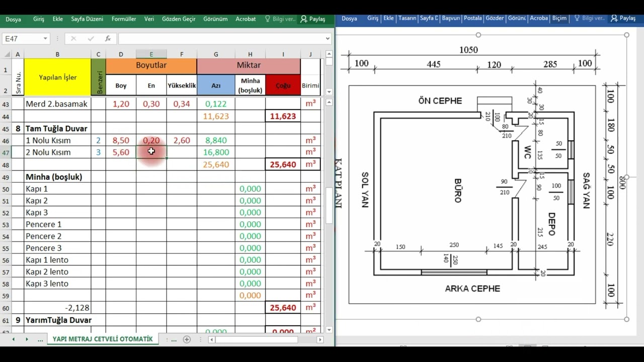Screen dimensions: 644x362
Task: Click the horizontal scrollbar right arrow in Excel
Action: (319, 339)
